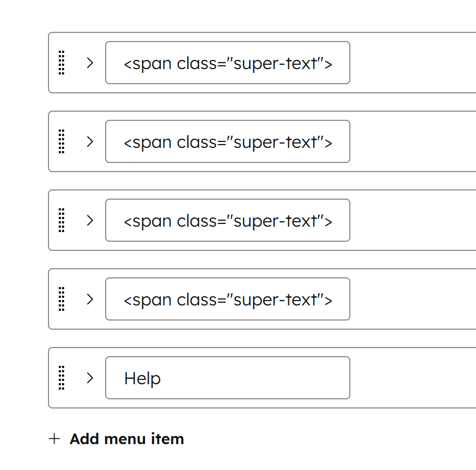The height and width of the screenshot is (470, 476).
Task: Open the third menu item's chevron
Action: coord(89,220)
